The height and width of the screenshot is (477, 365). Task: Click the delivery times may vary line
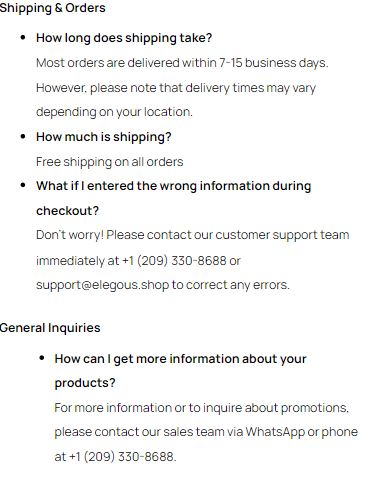click(176, 88)
